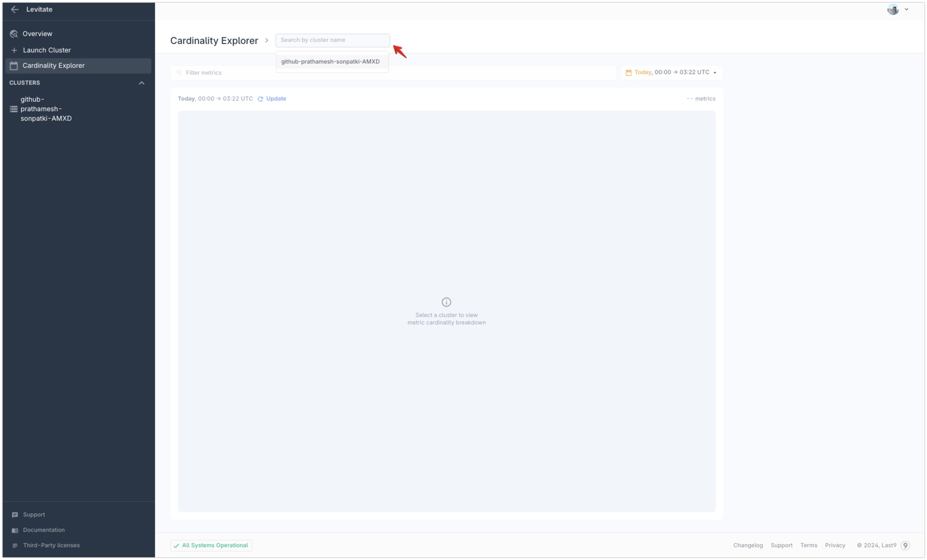Click the Overview globe icon in sidebar
The image size is (927, 560).
coord(13,33)
